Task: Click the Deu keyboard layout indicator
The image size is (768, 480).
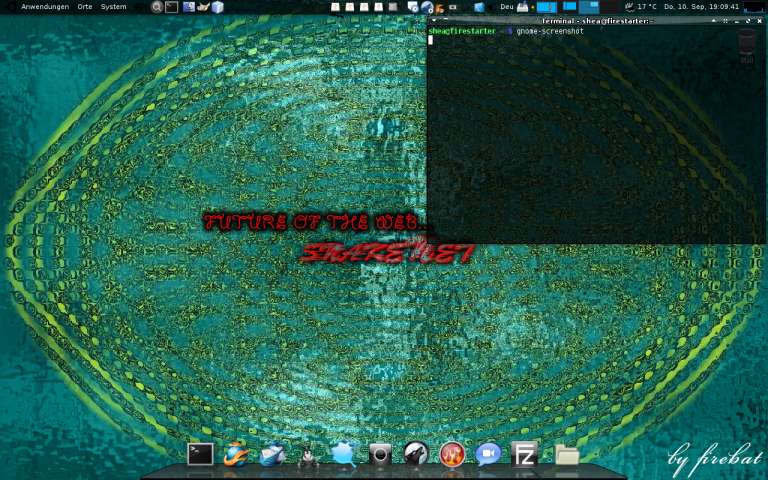Action: tap(506, 7)
